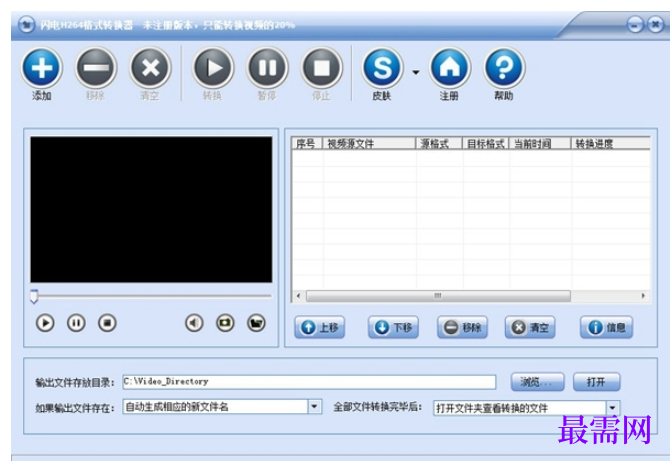Open the 皮肤 (Skin) S icon
Image resolution: width=670 pixels, height=461 pixels.
(382, 68)
